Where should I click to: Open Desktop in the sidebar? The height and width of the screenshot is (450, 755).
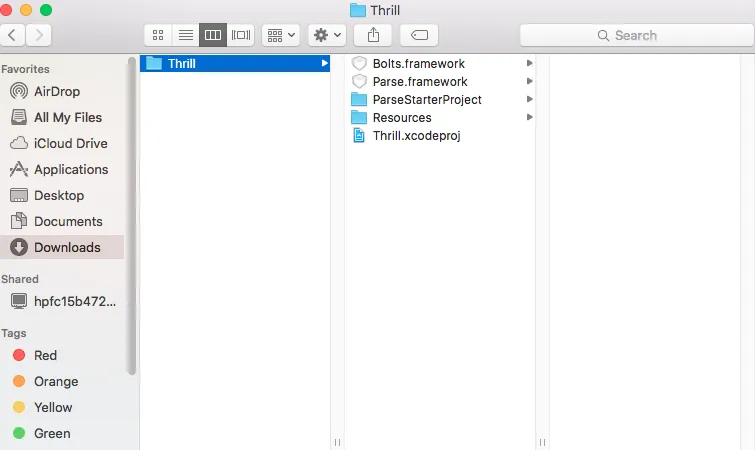[x=62, y=195]
